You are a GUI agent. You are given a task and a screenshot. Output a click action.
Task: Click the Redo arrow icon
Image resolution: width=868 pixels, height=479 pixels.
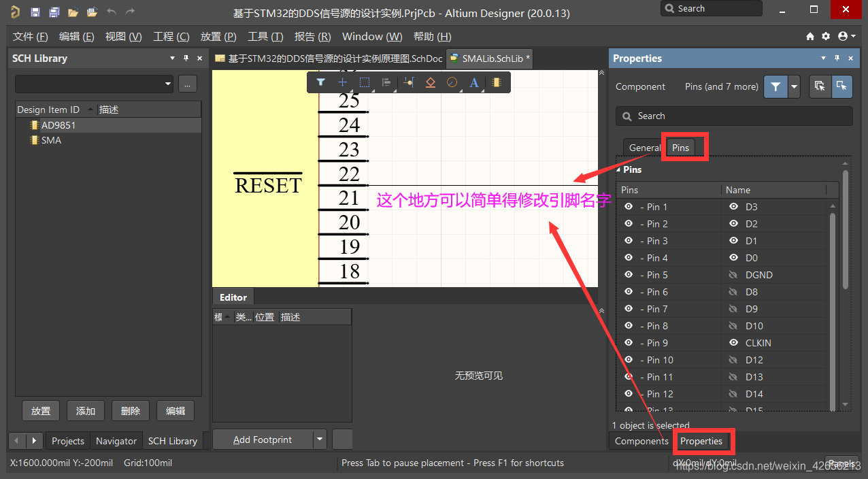130,12
